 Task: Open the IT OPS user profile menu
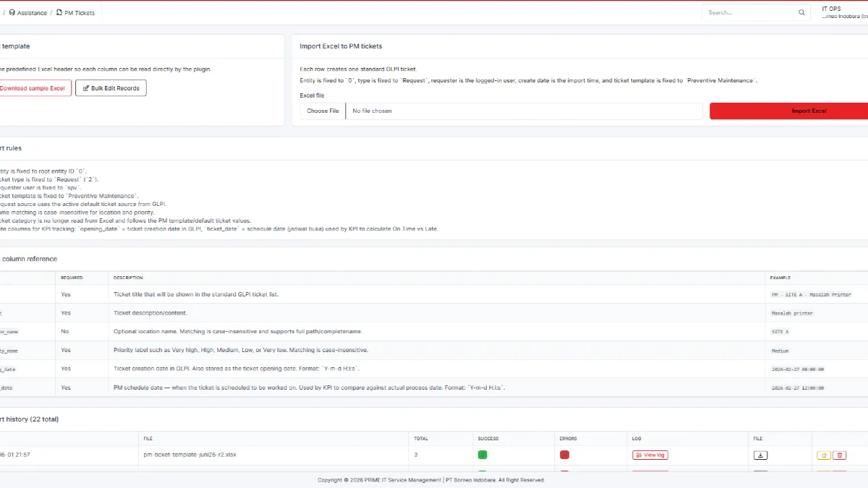tap(844, 12)
